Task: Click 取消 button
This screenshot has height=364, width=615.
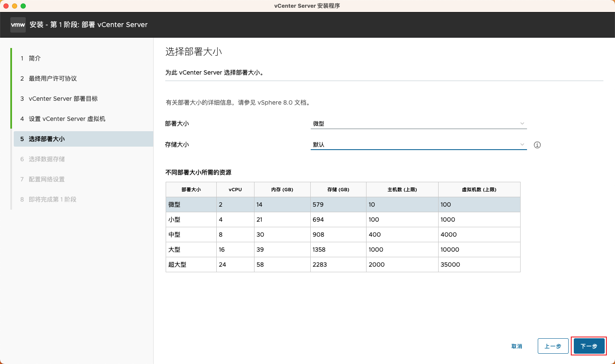Action: tap(517, 346)
